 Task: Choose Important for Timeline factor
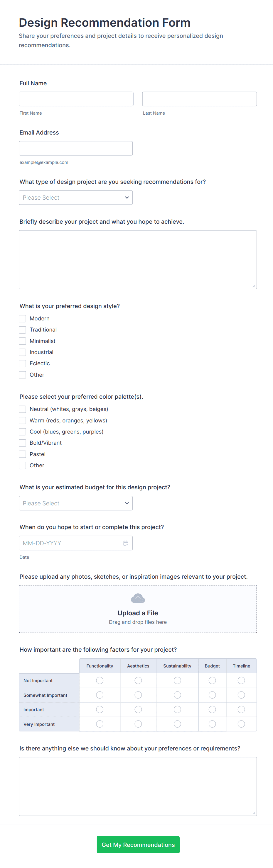[x=241, y=709]
